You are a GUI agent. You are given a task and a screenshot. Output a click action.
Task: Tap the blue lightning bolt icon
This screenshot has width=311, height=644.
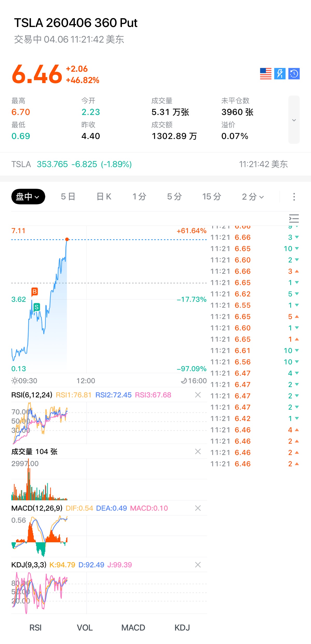pyautogui.click(x=280, y=74)
